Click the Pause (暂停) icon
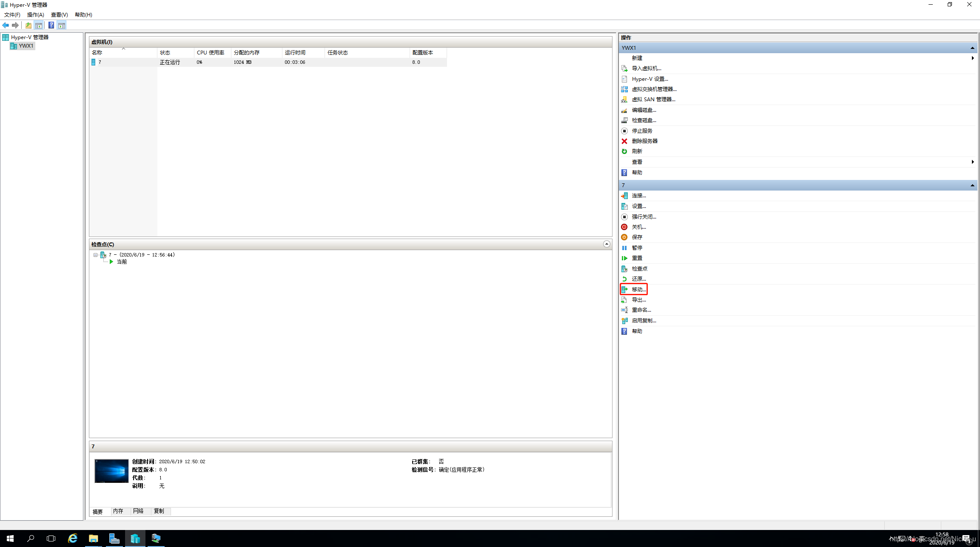 (624, 248)
